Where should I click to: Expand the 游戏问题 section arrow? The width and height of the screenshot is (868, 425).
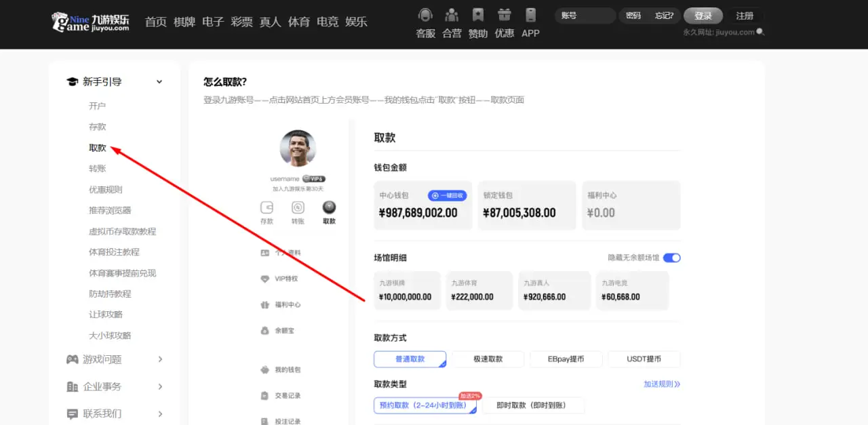(160, 359)
